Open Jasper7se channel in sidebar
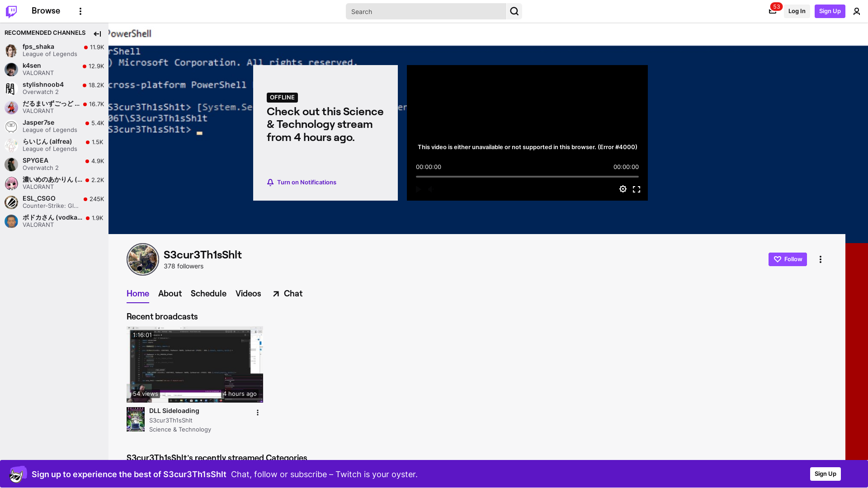This screenshot has height=488, width=868. tap(54, 126)
